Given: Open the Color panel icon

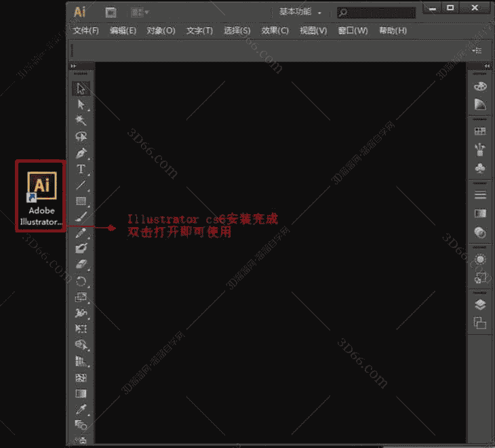Looking at the screenshot, I should pyautogui.click(x=480, y=86).
